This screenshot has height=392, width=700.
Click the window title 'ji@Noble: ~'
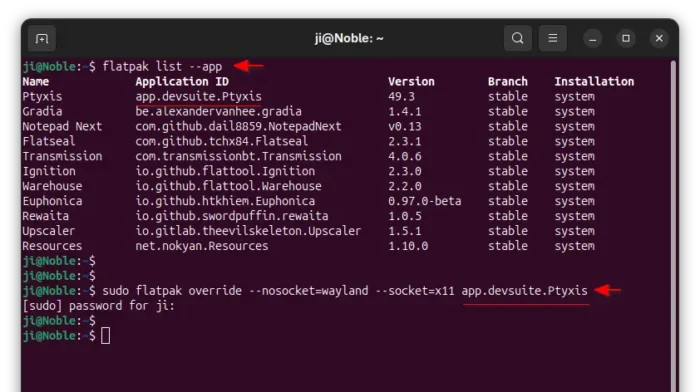(x=349, y=38)
